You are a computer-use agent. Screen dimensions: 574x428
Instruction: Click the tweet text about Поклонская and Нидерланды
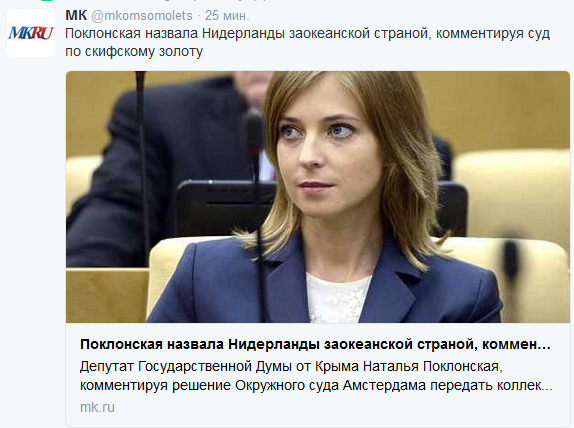pyautogui.click(x=308, y=42)
